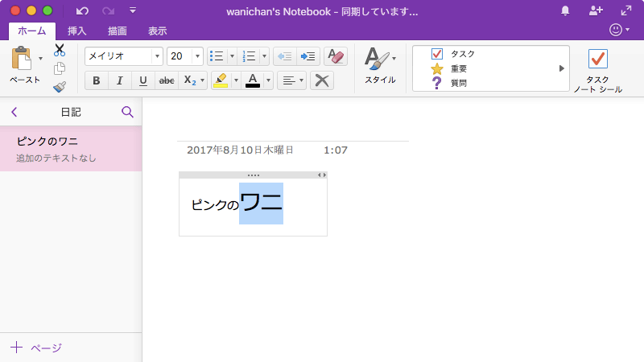Select the ピンクのワニ page in list

[x=71, y=149]
